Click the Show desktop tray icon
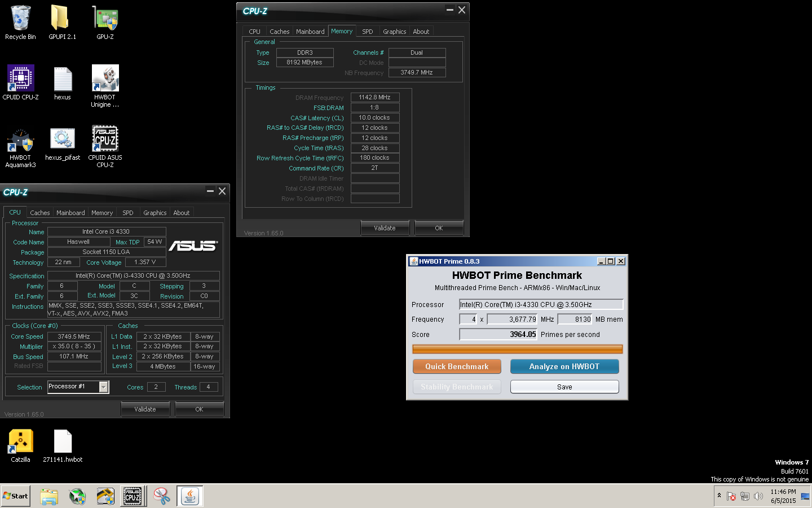 (x=805, y=496)
